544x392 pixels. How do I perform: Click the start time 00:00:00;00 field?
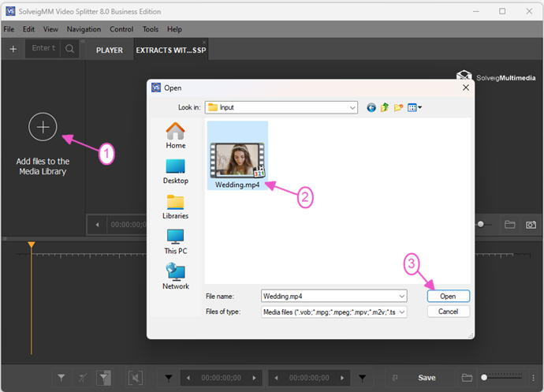tap(222, 378)
